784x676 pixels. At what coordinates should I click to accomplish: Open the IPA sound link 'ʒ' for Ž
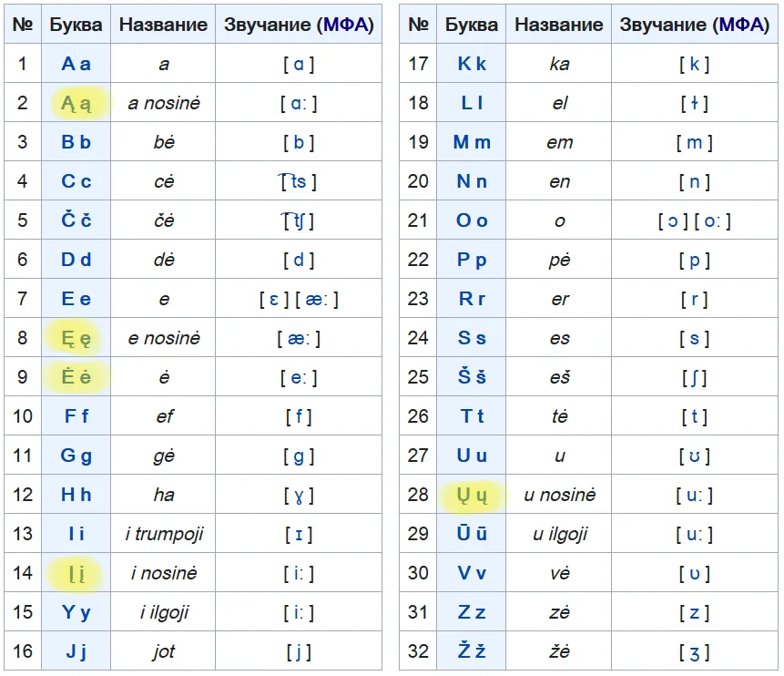694,651
